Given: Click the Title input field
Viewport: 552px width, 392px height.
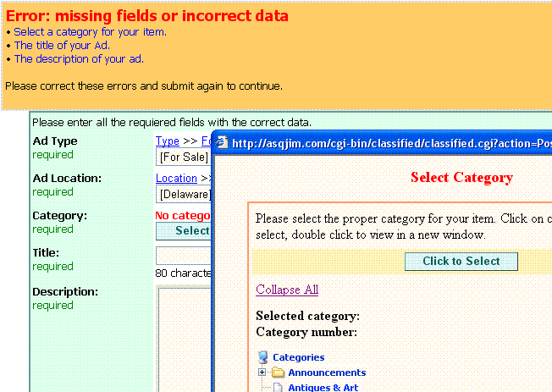Looking at the screenshot, I should 184,256.
